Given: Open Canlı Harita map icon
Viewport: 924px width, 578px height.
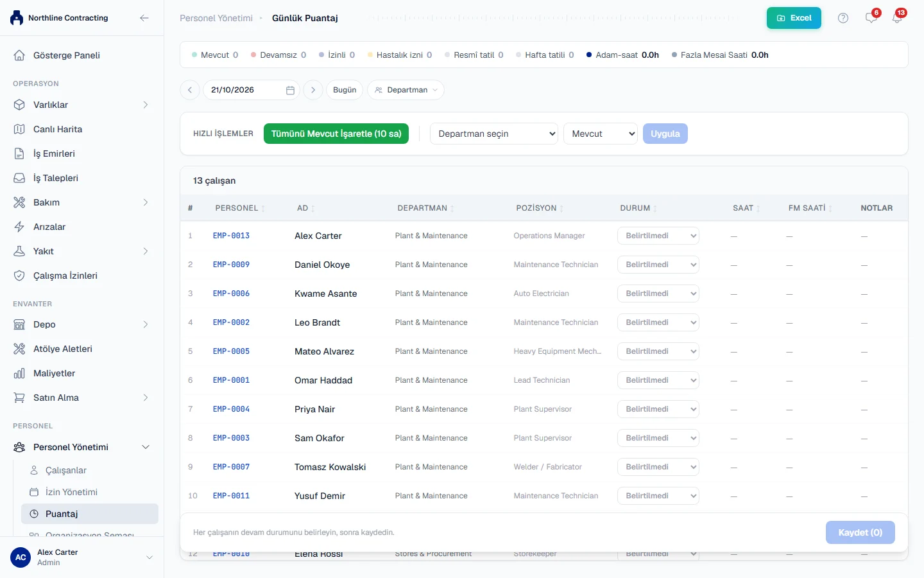Looking at the screenshot, I should click(x=19, y=129).
